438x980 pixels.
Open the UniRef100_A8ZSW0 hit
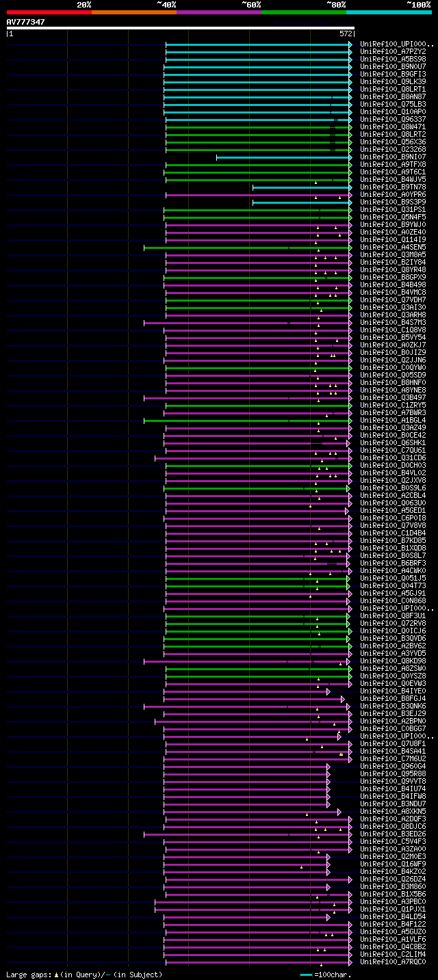click(393, 669)
